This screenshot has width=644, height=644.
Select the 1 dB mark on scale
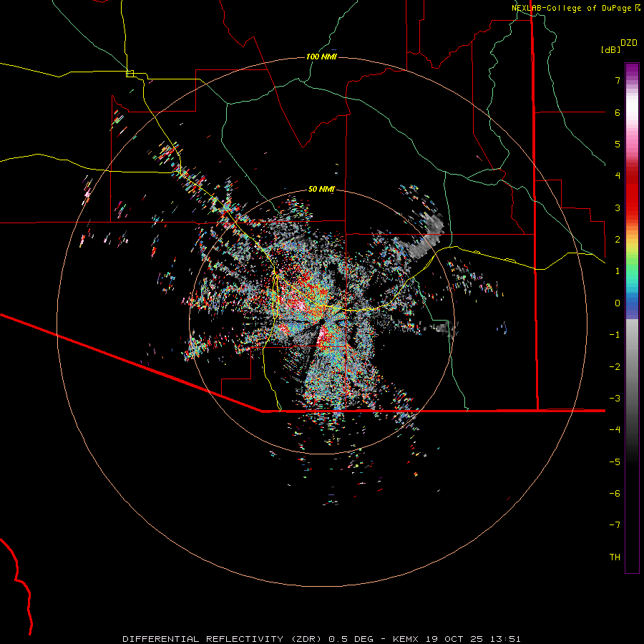point(618,271)
